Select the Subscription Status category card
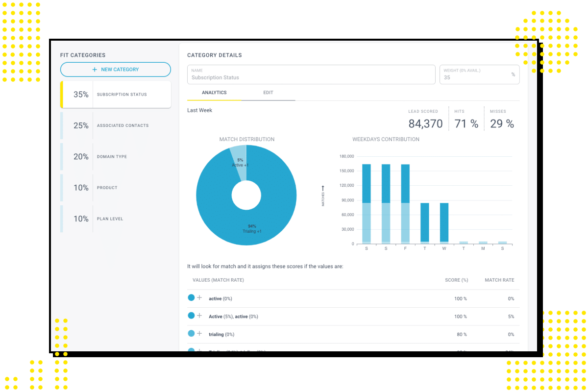Image resolution: width=588 pixels, height=392 pixels. [116, 95]
